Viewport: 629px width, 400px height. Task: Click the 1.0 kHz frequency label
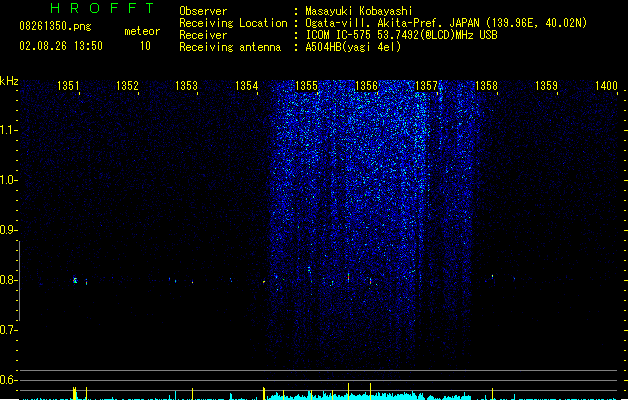[8, 180]
